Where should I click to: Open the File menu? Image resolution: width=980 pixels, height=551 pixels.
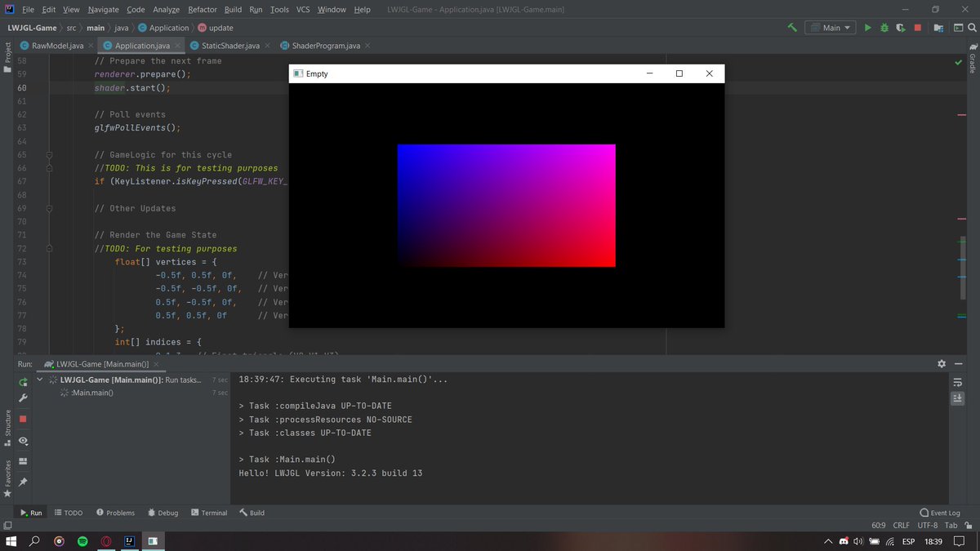point(28,9)
